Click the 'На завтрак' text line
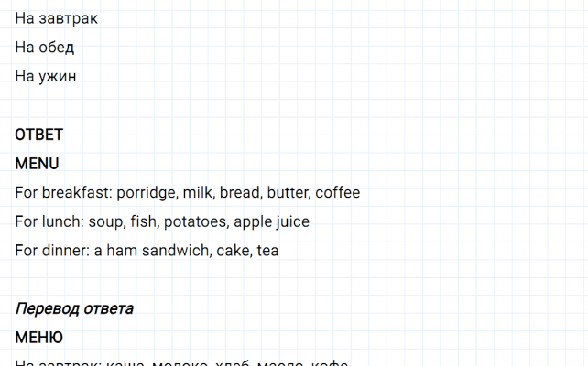Viewport: 588px width, 366px height. 56,18
